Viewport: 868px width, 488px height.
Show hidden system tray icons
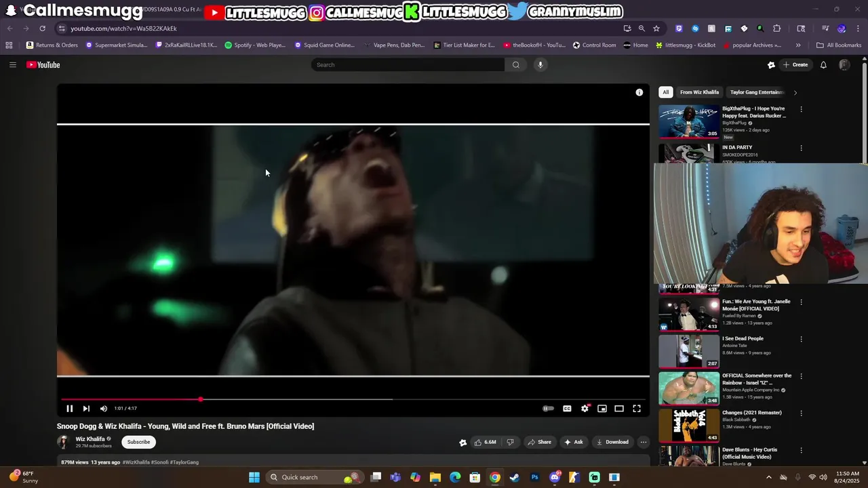[768, 477]
